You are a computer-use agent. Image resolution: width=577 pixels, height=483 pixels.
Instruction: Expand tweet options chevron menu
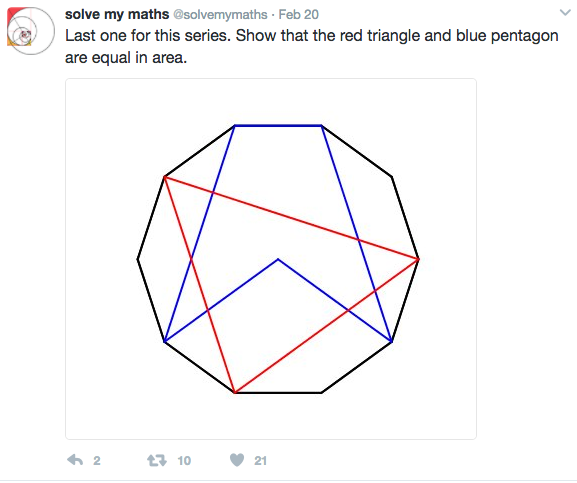coord(565,13)
